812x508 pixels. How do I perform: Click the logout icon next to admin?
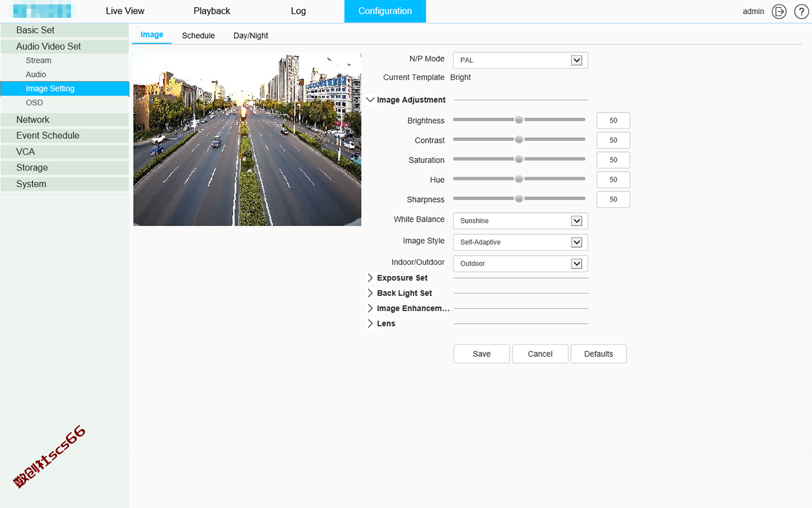pyautogui.click(x=779, y=11)
